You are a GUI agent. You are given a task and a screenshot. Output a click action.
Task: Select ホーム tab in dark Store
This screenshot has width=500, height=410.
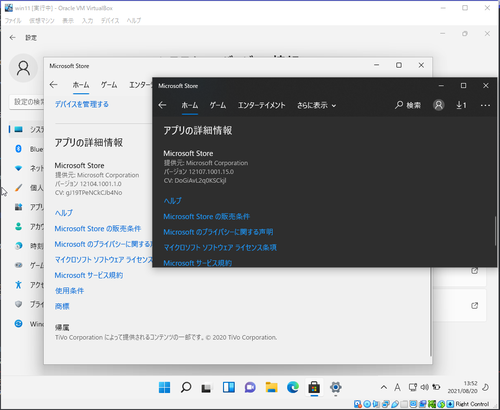click(190, 105)
